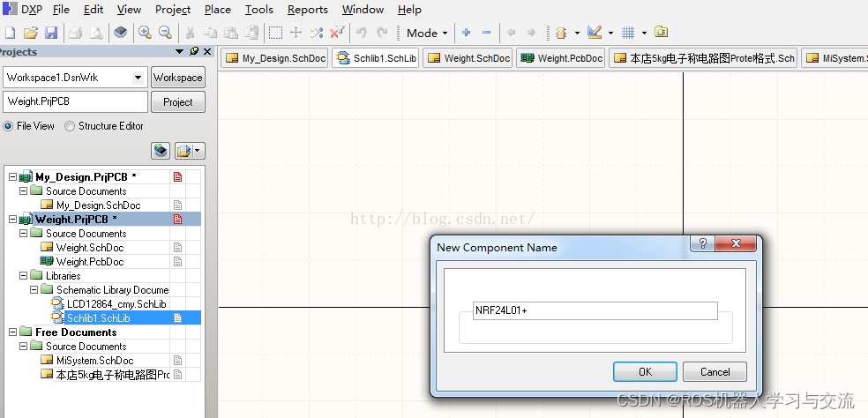Collapse the Libraries folder node
The image size is (868, 418).
point(23,275)
